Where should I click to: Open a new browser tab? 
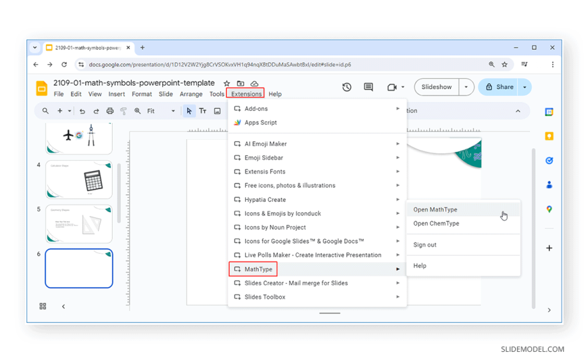143,47
